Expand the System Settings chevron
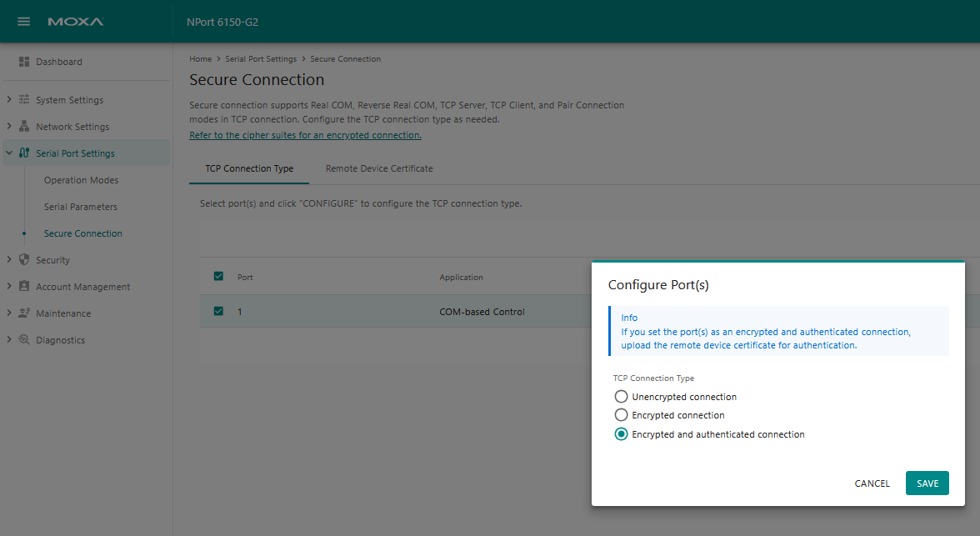 (x=8, y=100)
